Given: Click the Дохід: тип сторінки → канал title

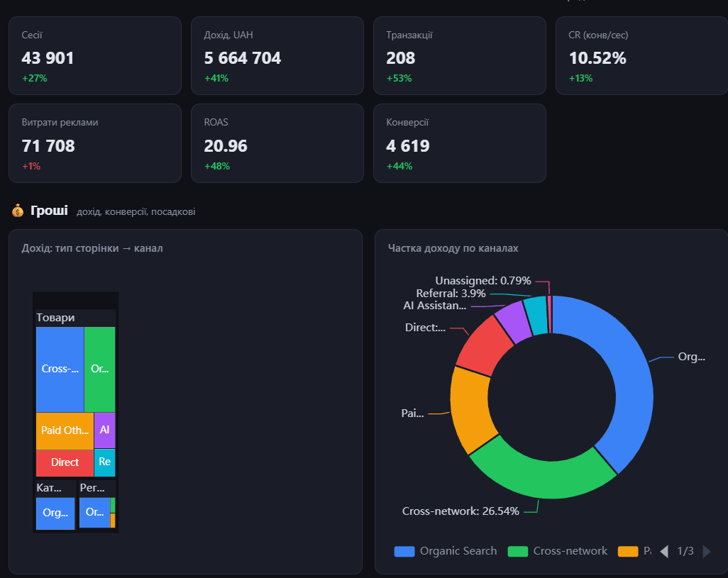Looking at the screenshot, I should tap(92, 248).
